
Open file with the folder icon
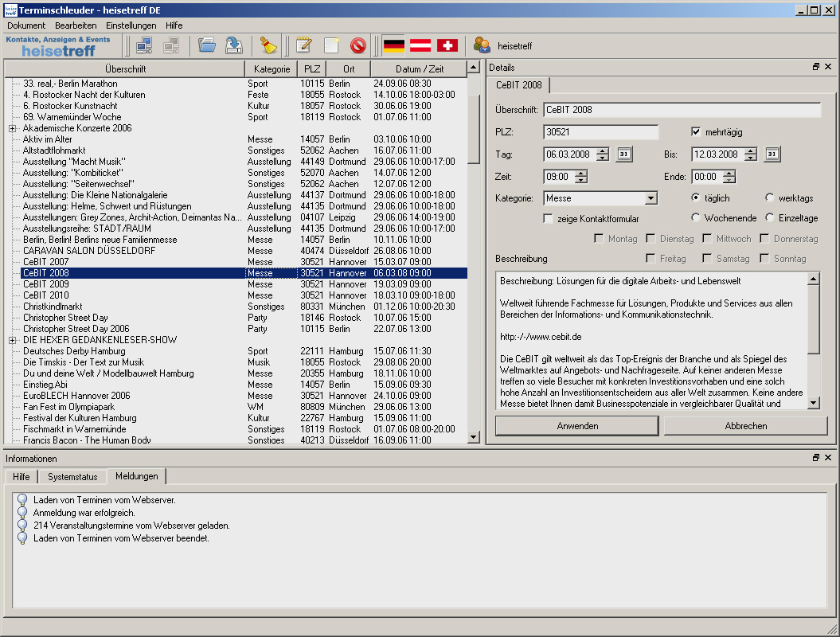(x=207, y=46)
